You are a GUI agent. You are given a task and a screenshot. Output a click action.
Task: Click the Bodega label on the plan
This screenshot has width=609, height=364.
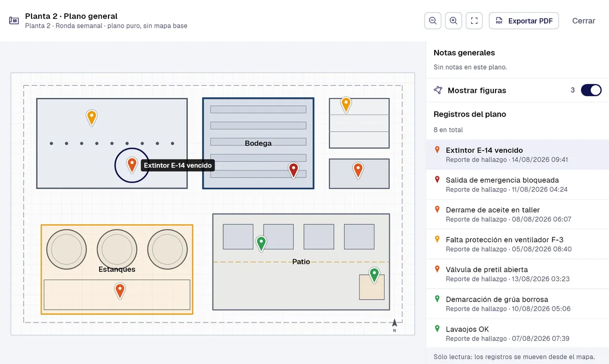point(259,143)
